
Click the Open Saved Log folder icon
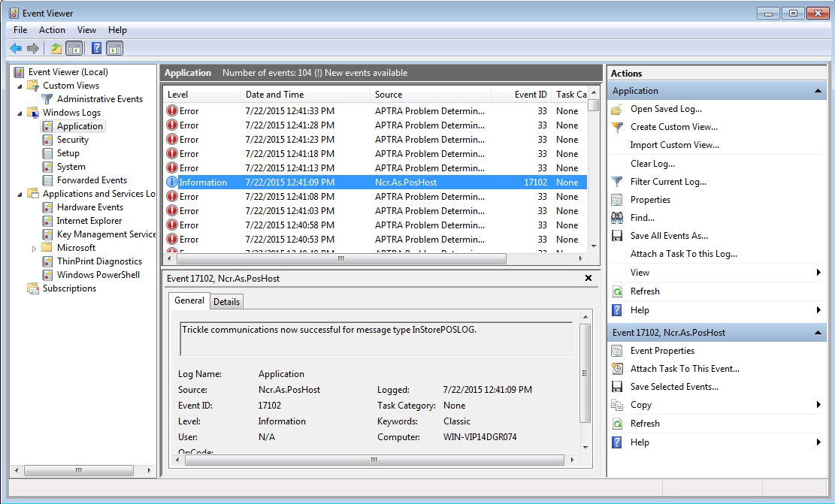click(x=617, y=109)
